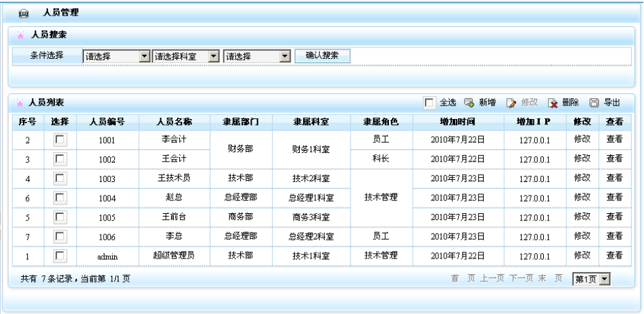Image resolution: width=644 pixels, height=314 pixels.
Task: Click 修改 link in the 王会计 row
Action: click(582, 158)
